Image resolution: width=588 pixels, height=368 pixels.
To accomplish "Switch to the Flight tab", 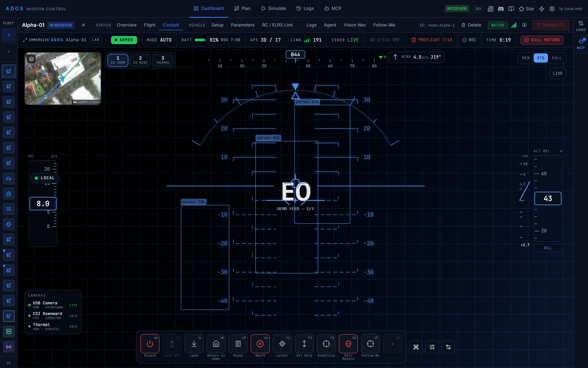I will pos(150,25).
